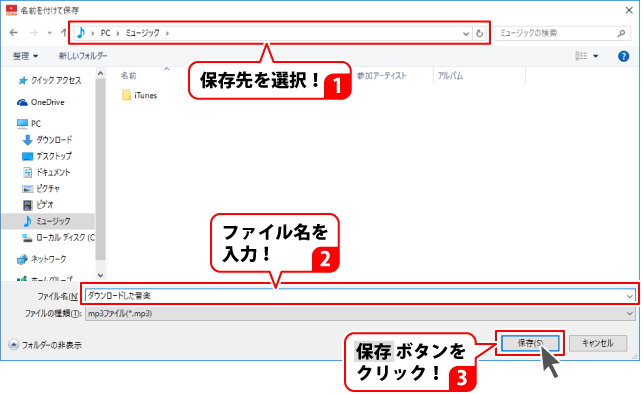Open the 整理 menu
642x394 pixels.
coord(25,56)
